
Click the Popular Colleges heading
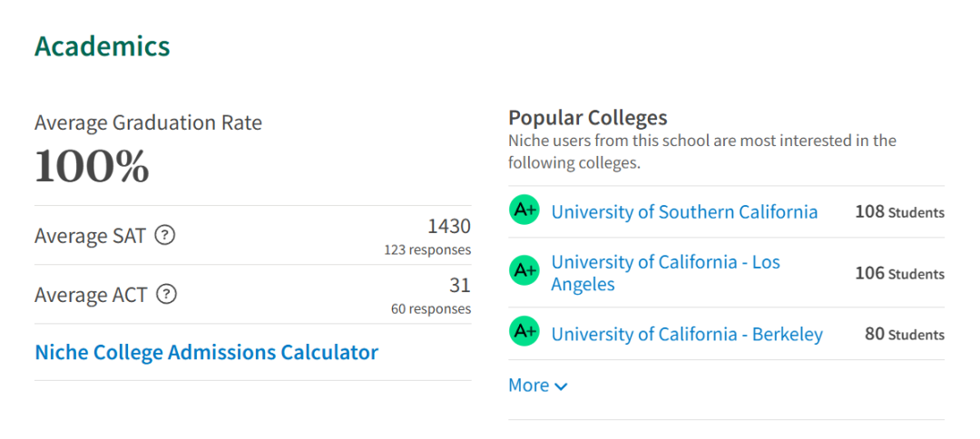587,117
